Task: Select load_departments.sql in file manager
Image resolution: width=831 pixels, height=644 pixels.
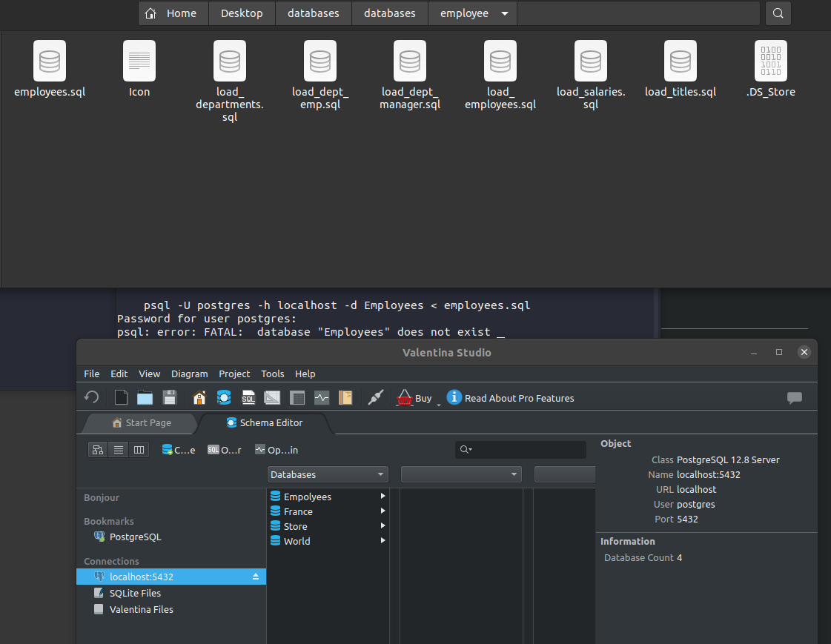Action: tap(230, 82)
